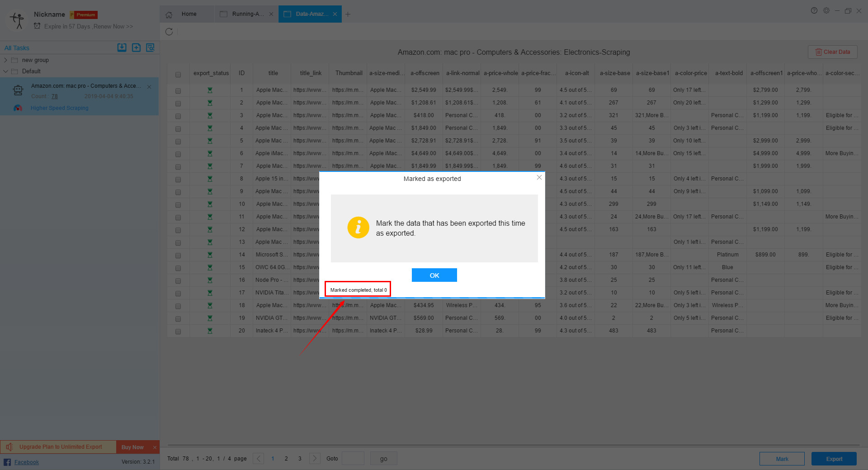The image size is (868, 470).
Task: Check the checkbox for row ID 1
Action: (x=178, y=90)
